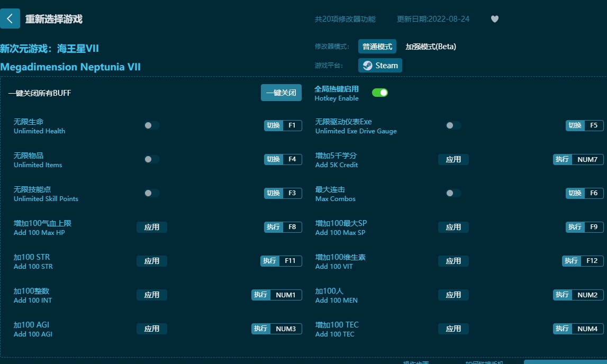Execute Add 100 Max HP with F8 button

[283, 227]
